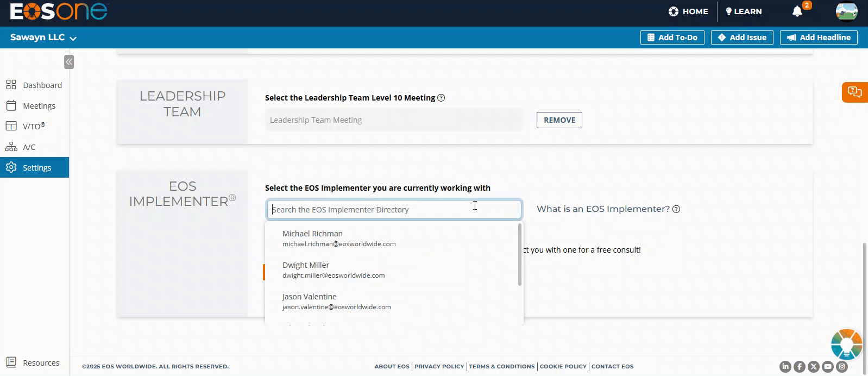
Task: Collapse the left sidebar with the double-chevron
Action: tap(69, 62)
